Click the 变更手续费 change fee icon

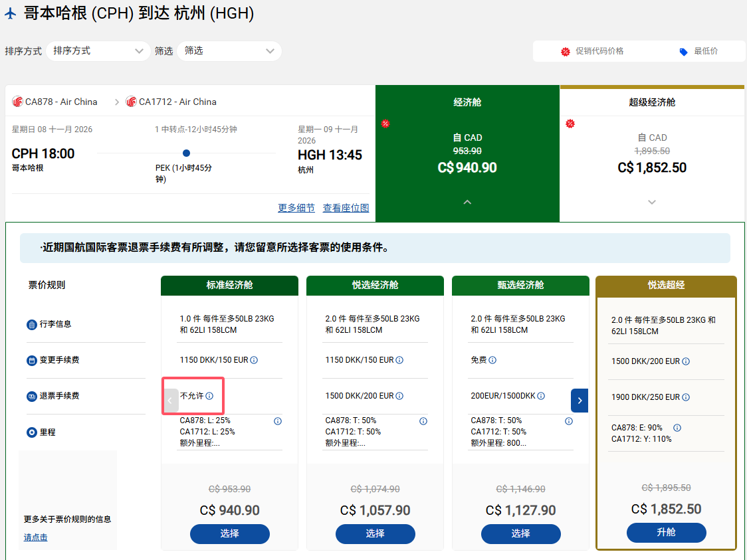pyautogui.click(x=31, y=361)
